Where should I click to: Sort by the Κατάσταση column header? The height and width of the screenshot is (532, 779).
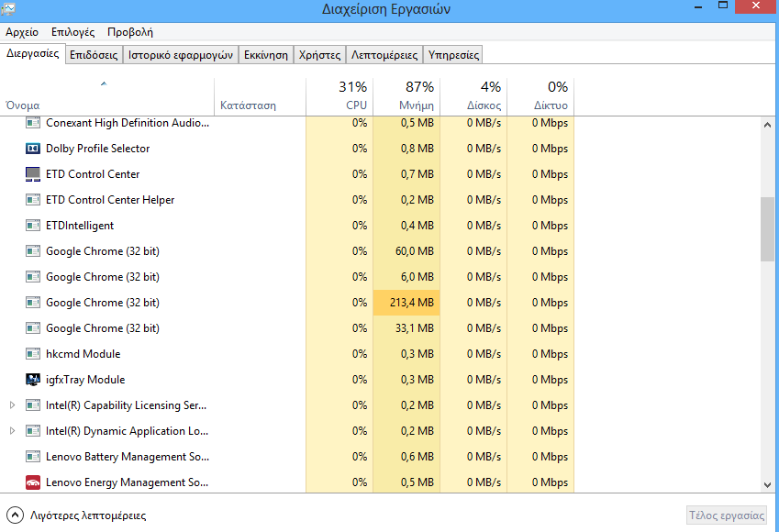pyautogui.click(x=260, y=97)
